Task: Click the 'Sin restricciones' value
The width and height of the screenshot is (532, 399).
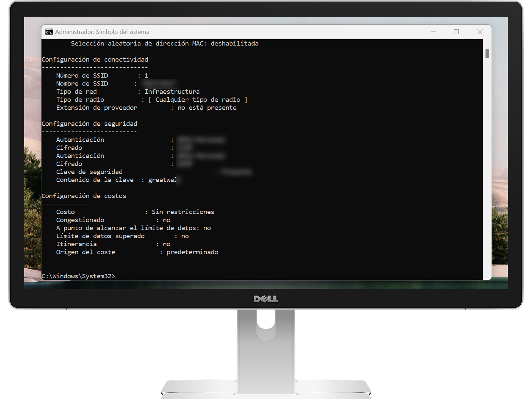Action: tap(183, 212)
